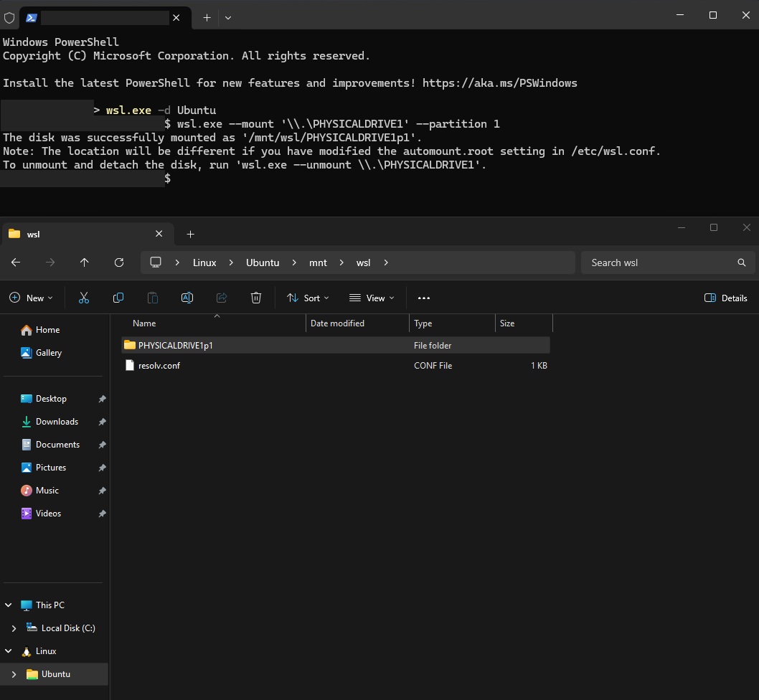
Task: Refresh the wsl folder view
Action: pos(119,262)
